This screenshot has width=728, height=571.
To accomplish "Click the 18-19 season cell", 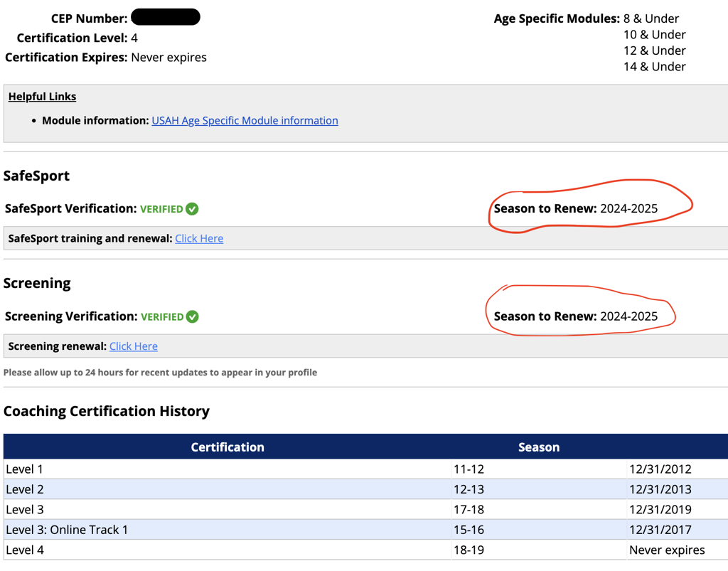I will click(469, 550).
